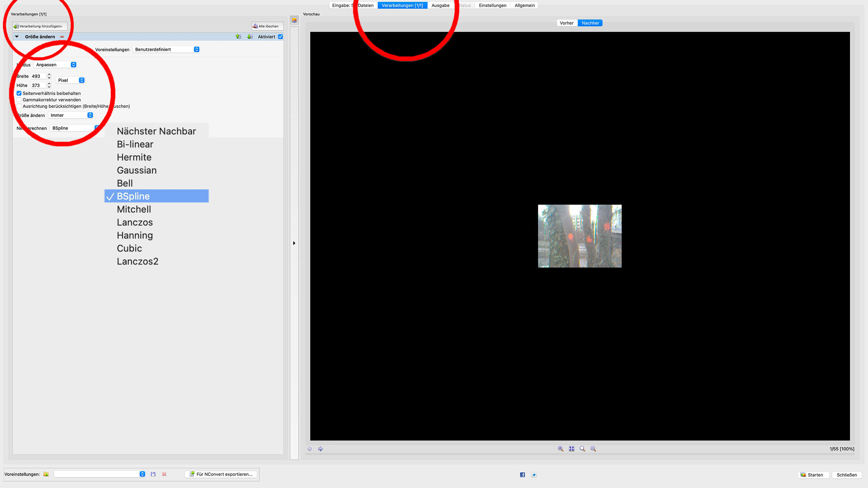868x488 pixels.
Task: Open the Pixel unit dropdown
Action: click(x=71, y=80)
